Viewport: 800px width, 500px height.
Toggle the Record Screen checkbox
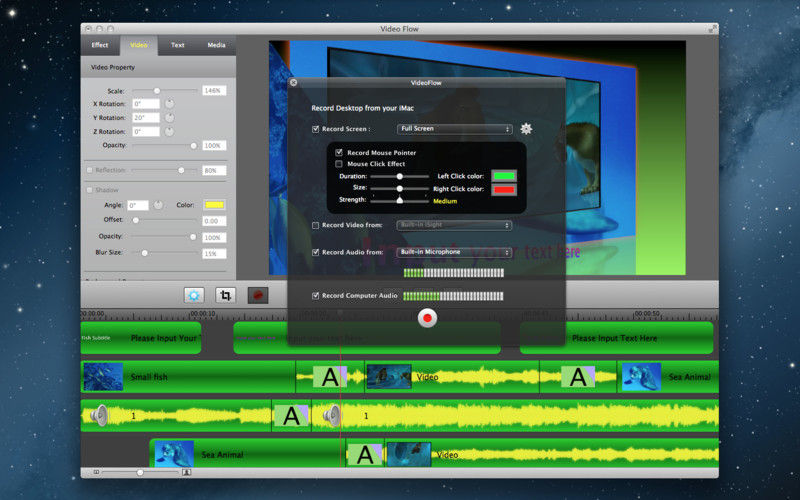(315, 129)
